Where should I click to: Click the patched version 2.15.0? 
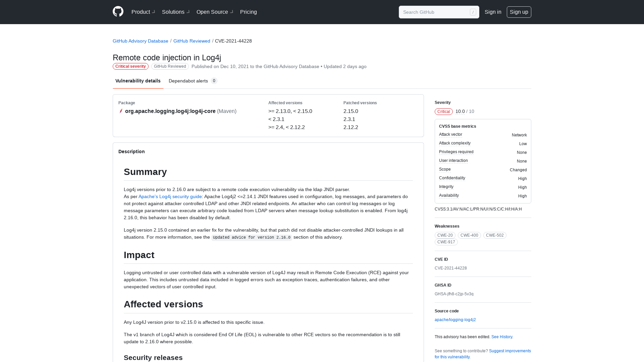point(351,111)
